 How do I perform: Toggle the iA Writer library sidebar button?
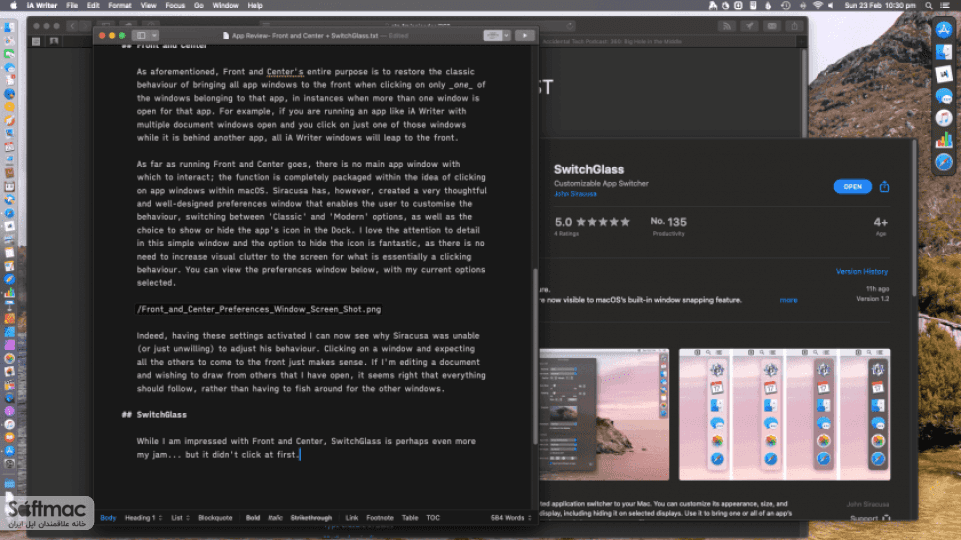coord(141,36)
